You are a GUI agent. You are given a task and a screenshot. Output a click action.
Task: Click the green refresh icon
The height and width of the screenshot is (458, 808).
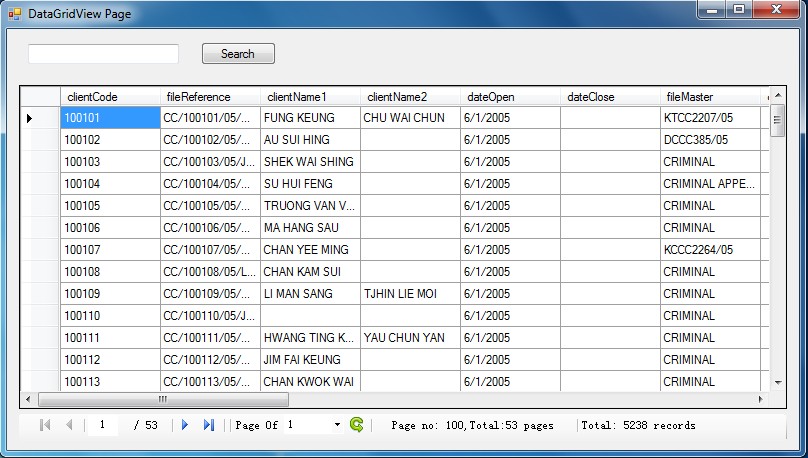coord(357,425)
